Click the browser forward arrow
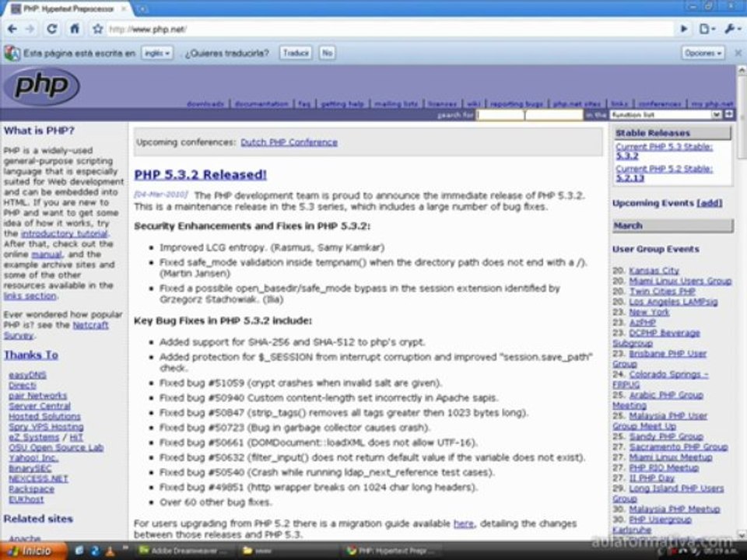This screenshot has height=560, width=747. point(30,29)
